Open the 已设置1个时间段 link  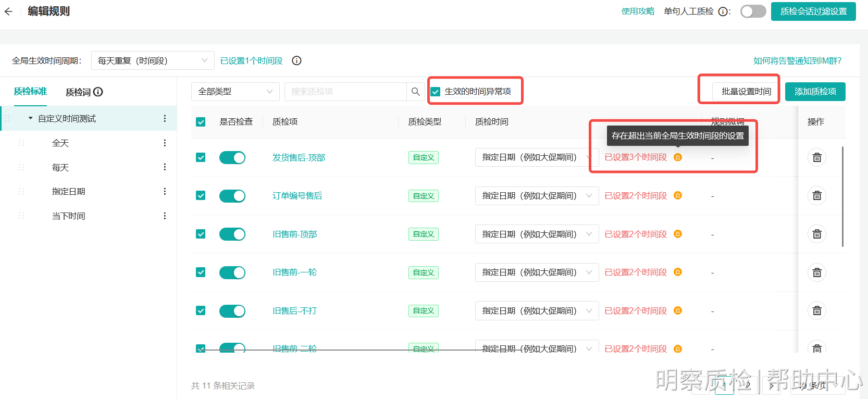click(252, 61)
